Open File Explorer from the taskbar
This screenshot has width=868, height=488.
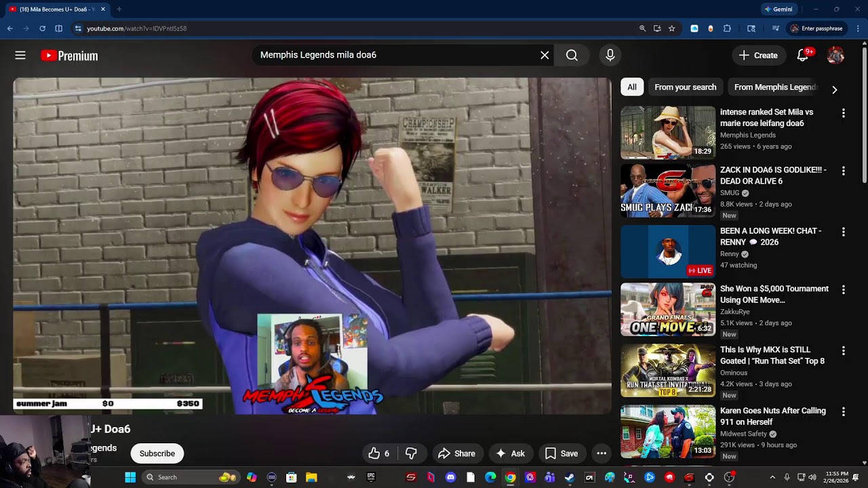tap(311, 477)
